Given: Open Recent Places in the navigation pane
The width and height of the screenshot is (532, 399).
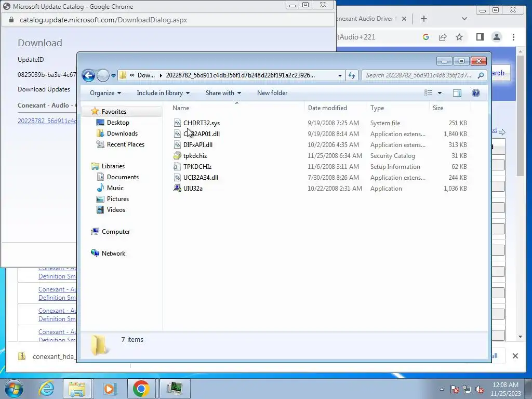Looking at the screenshot, I should [126, 144].
